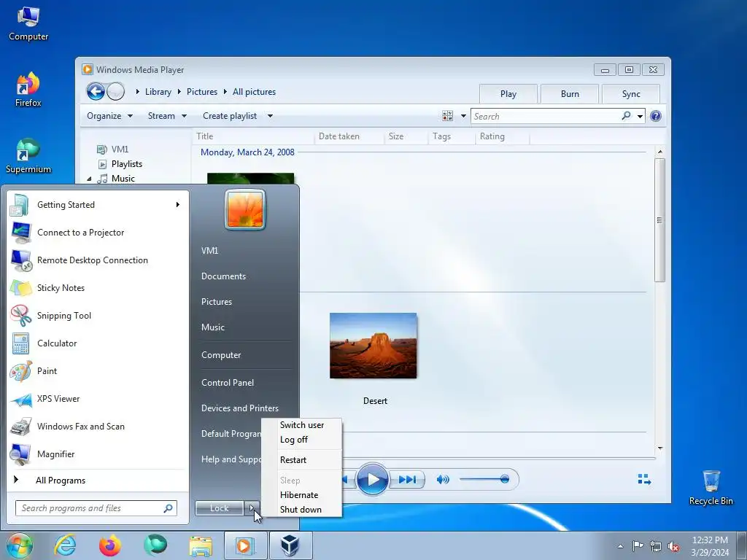
Task: Open the Organize dropdown
Action: [109, 116]
